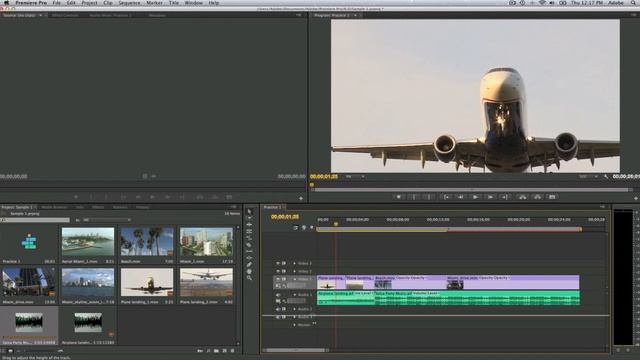Mute Audio 1 track speaker toggle

pos(278,295)
